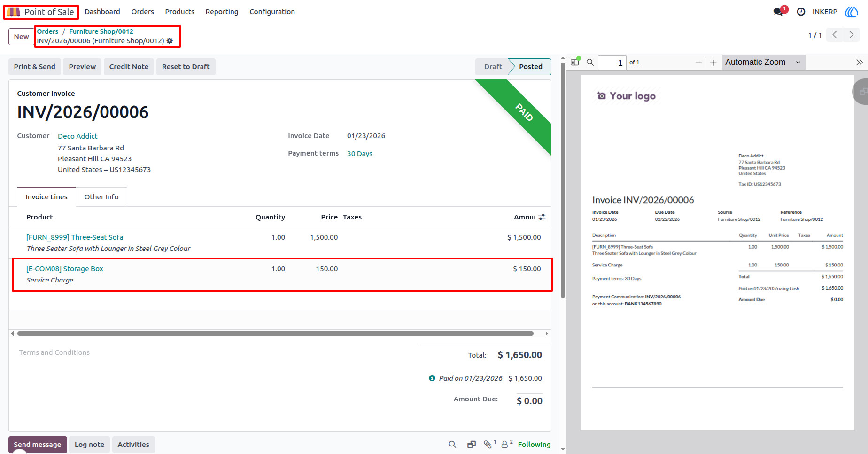Viewport: 868px width, 454px height.
Task: Open the 30 Days payment terms link
Action: [360, 154]
